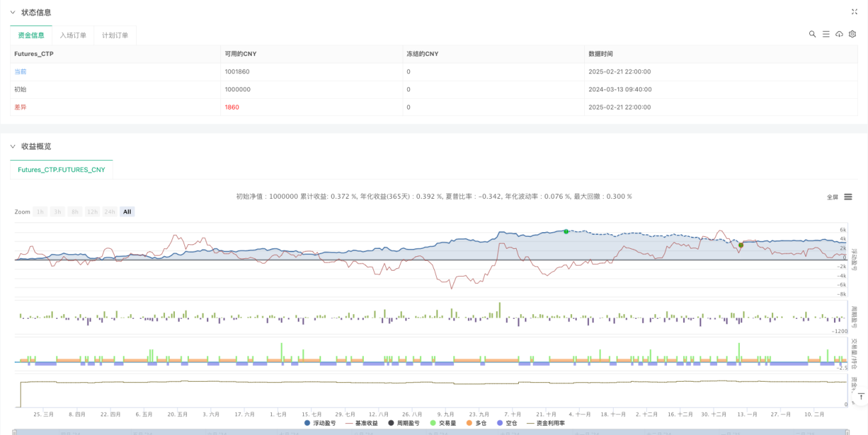868x435 pixels.
Task: Select the 24h zoom range
Action: (110, 211)
